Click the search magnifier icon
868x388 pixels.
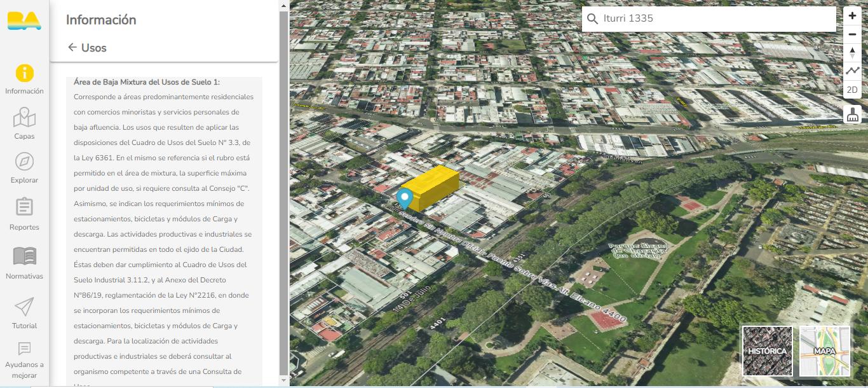[592, 19]
